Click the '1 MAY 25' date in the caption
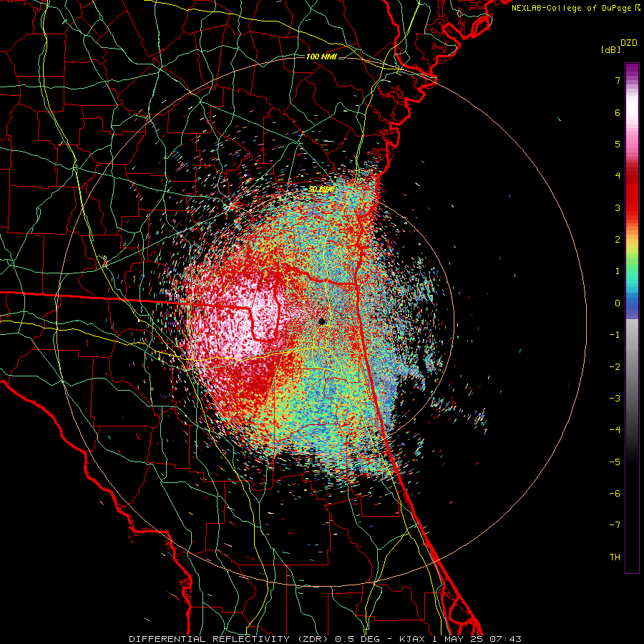The height and width of the screenshot is (644, 644). click(x=457, y=639)
